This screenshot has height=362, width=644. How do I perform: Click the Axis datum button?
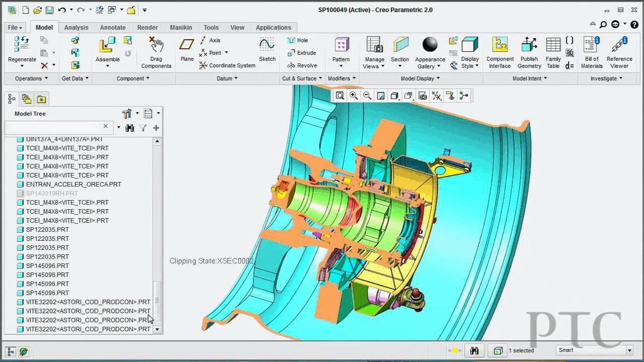pos(210,40)
